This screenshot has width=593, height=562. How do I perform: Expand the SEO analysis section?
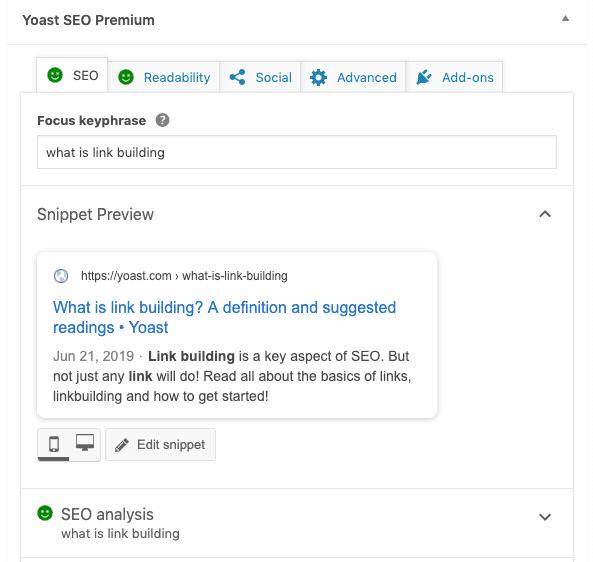[x=545, y=517]
